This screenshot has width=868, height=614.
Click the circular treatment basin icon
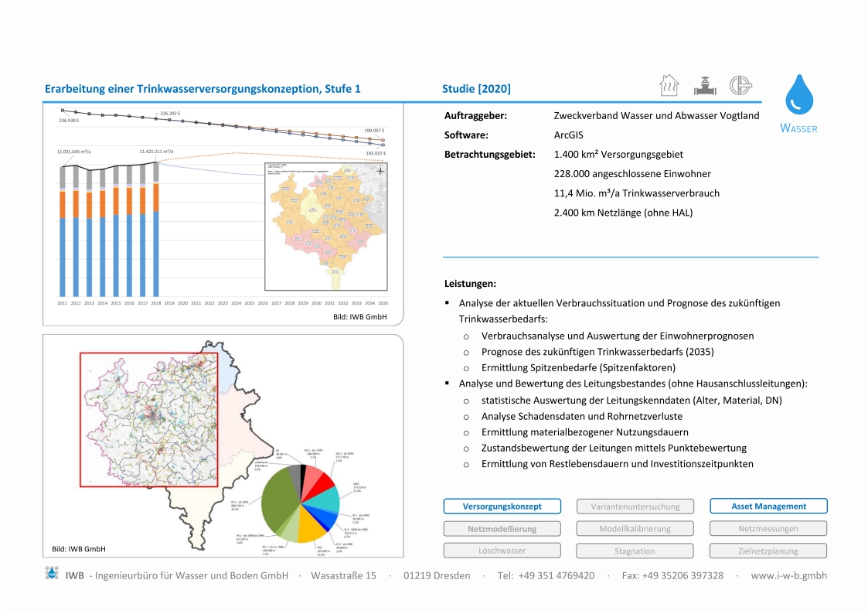pyautogui.click(x=740, y=86)
